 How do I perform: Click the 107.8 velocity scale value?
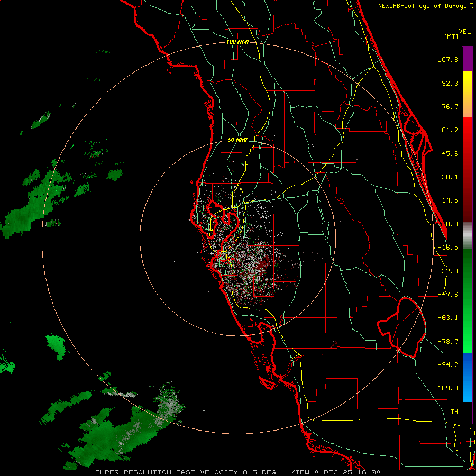pos(448,59)
